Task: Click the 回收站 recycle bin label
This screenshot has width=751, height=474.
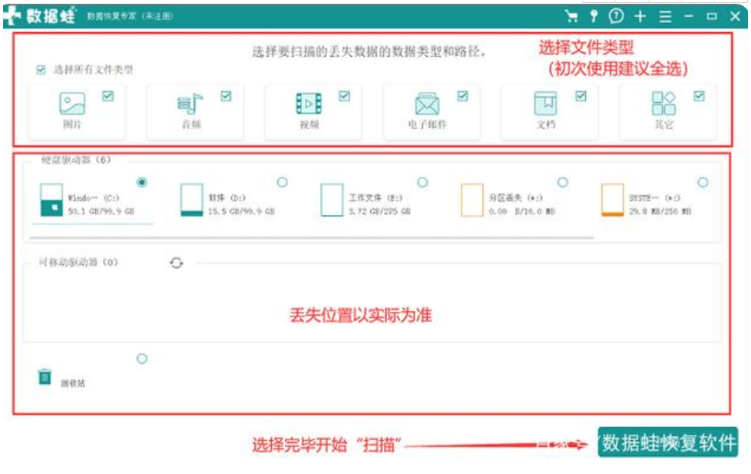Action: 73,384
